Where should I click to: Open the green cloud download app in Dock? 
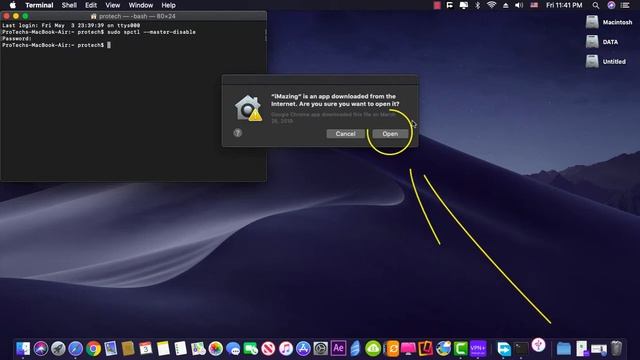pos(373,349)
